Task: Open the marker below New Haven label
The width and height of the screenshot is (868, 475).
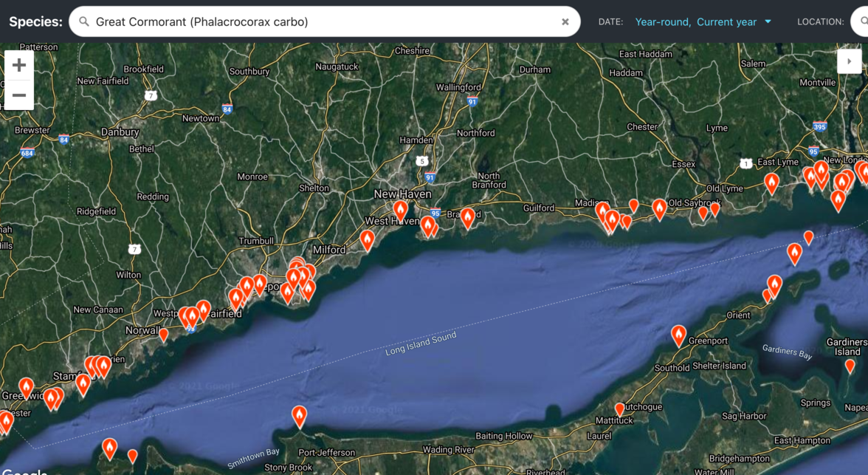Action: coord(400,211)
